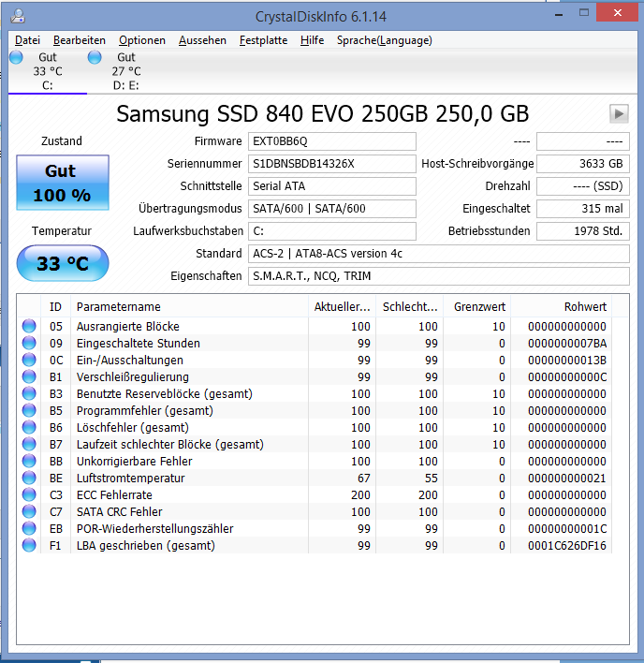Click the status orb of LBA geschrieben row
This screenshot has width=644, height=663.
[x=29, y=545]
